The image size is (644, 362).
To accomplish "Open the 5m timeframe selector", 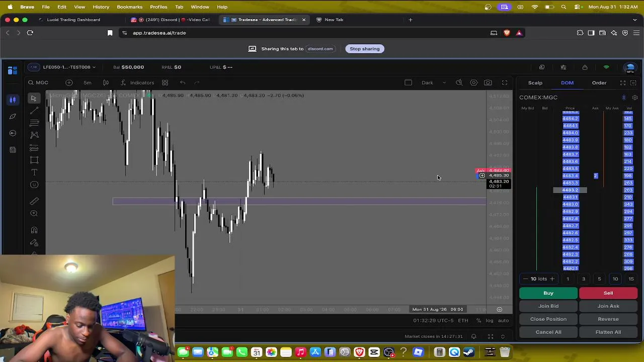I will [x=88, y=82].
